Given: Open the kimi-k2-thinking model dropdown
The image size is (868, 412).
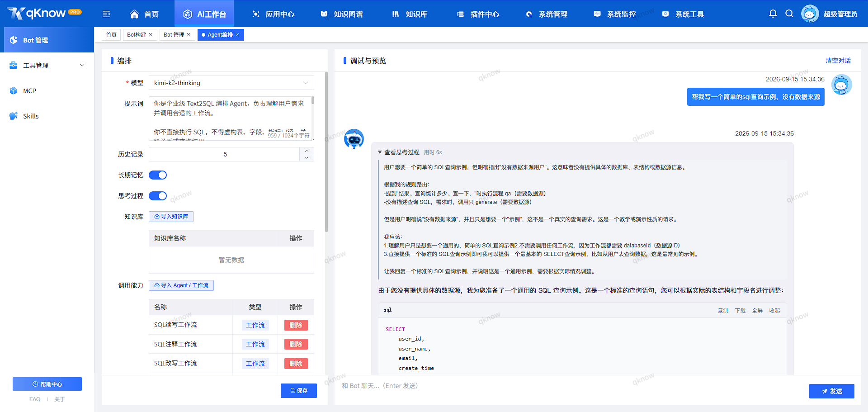Looking at the screenshot, I should coord(231,83).
